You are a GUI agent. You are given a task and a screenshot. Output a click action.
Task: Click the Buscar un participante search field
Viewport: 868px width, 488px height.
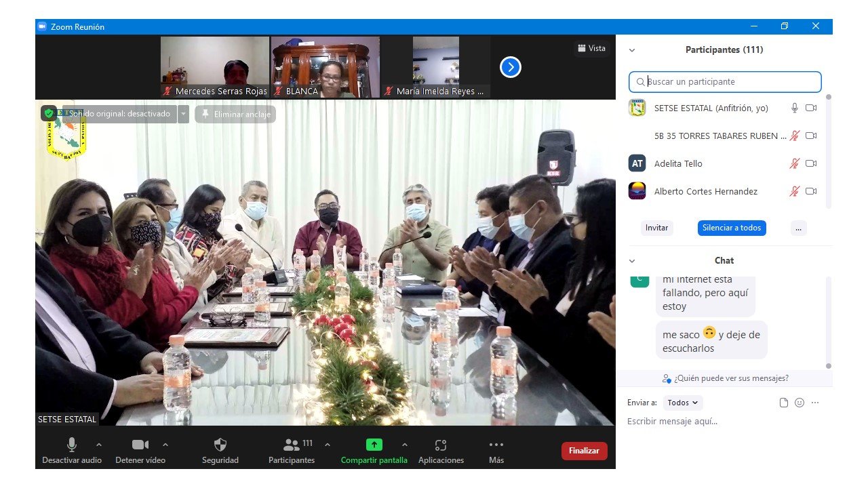pos(725,82)
